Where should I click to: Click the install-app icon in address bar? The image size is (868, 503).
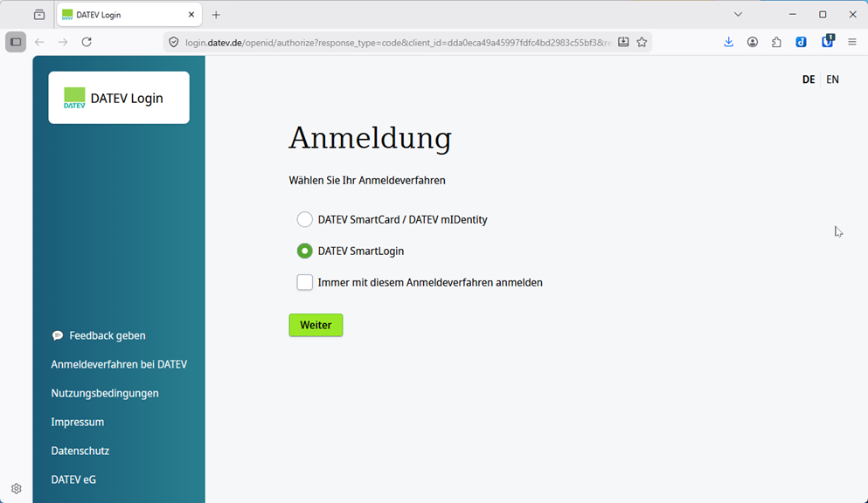tap(623, 42)
